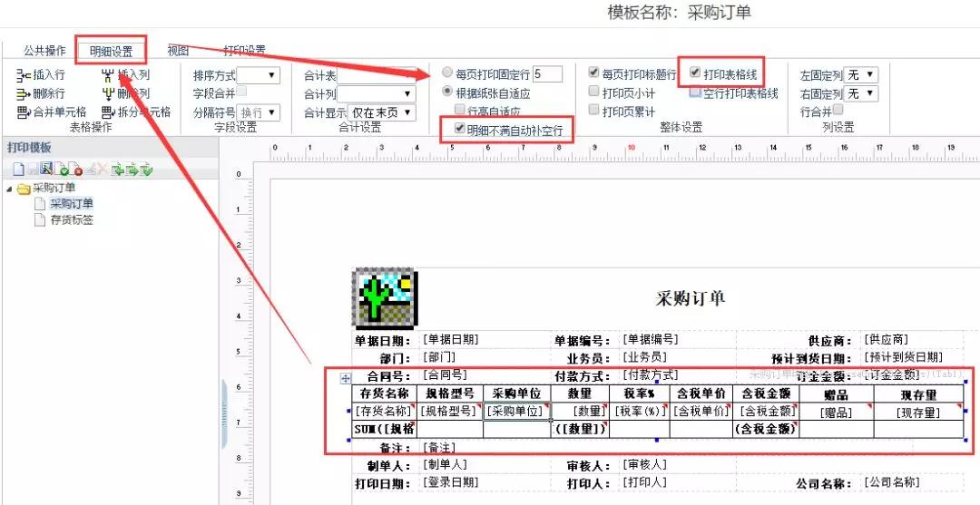Click the [公司名称] field on template
Screen dimensions: 980x505
(x=892, y=482)
